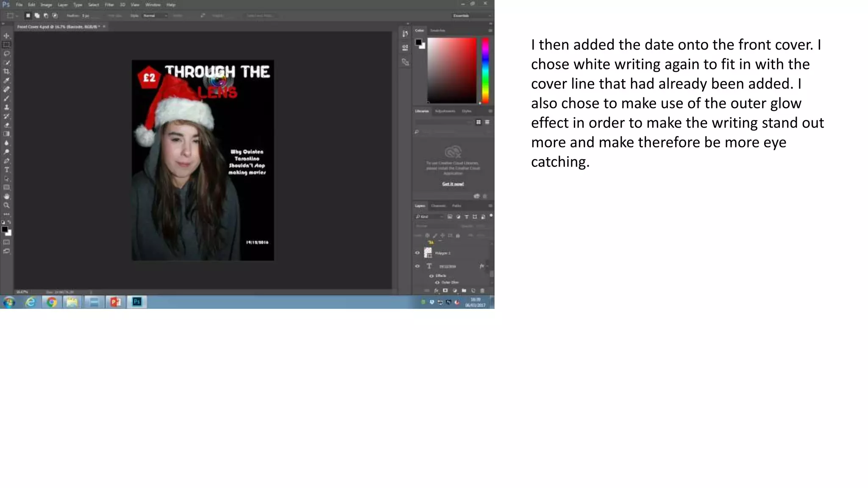This screenshot has width=868, height=488.
Task: Select the Dodge tool
Action: click(6, 152)
